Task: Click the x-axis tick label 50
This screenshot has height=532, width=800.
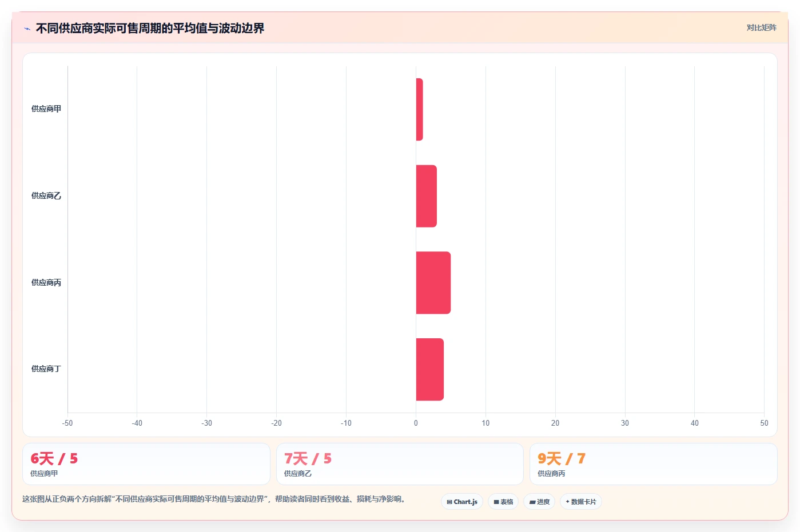Action: [x=765, y=423]
